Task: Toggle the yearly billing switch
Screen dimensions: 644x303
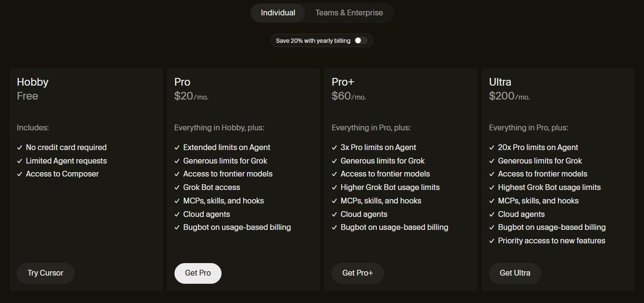Action: [361, 40]
